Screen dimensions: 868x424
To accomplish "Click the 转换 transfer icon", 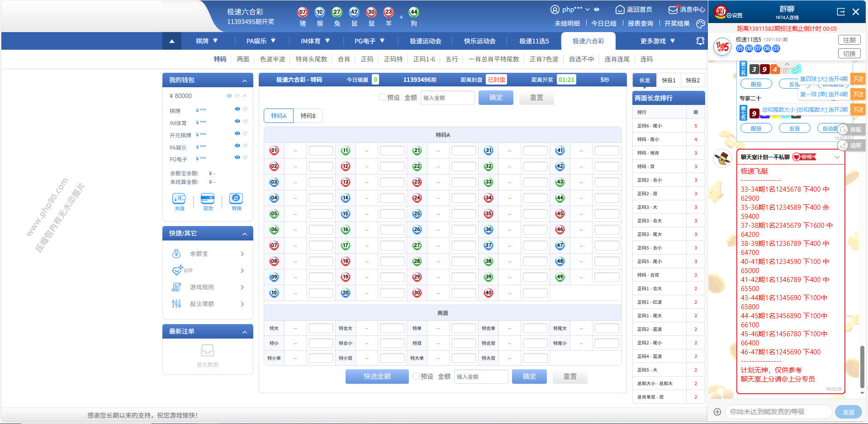I will [236, 199].
